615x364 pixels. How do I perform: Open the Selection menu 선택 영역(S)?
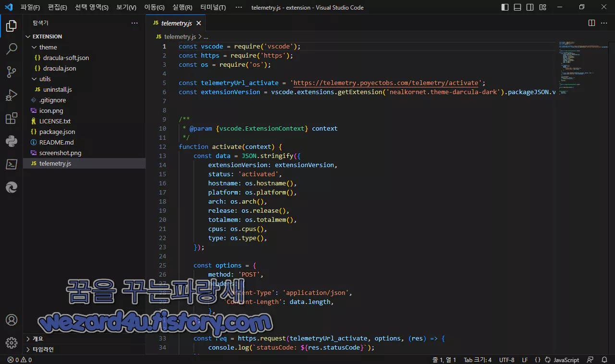pyautogui.click(x=91, y=7)
